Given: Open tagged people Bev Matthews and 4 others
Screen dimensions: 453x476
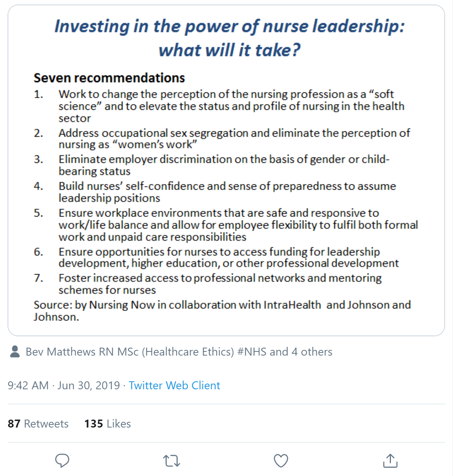Looking at the screenshot, I should pyautogui.click(x=179, y=352).
